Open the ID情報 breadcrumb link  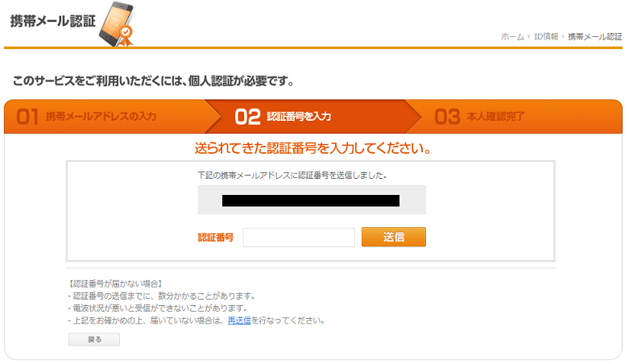pyautogui.click(x=546, y=36)
